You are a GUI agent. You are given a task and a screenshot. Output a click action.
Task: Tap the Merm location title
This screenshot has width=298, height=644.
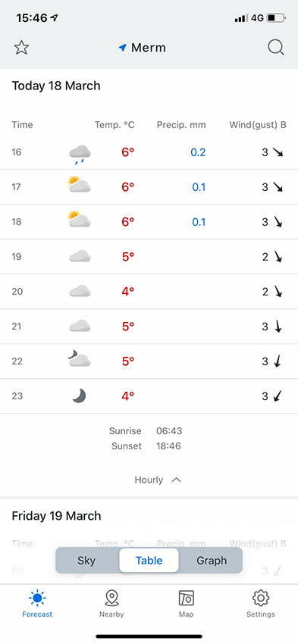[149, 48]
